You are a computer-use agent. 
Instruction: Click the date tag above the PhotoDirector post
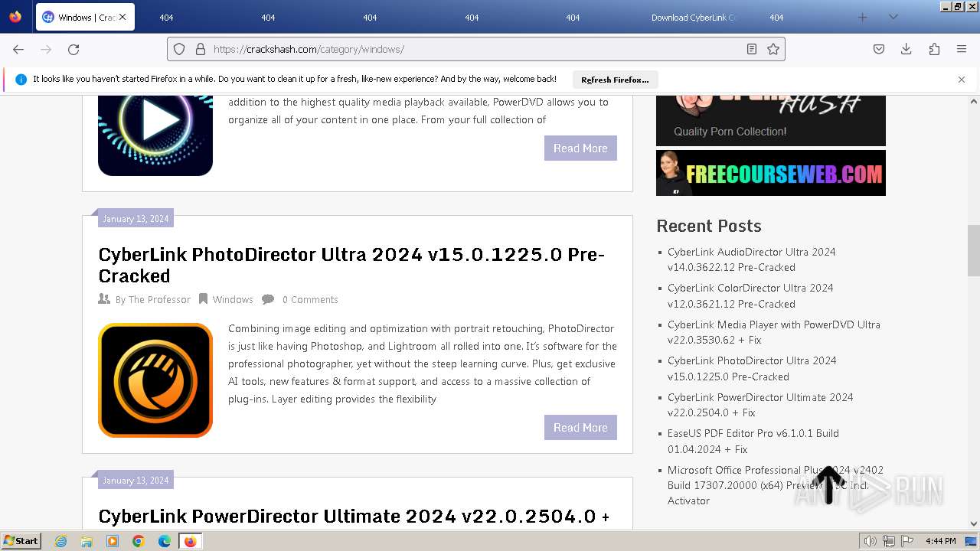(x=136, y=219)
